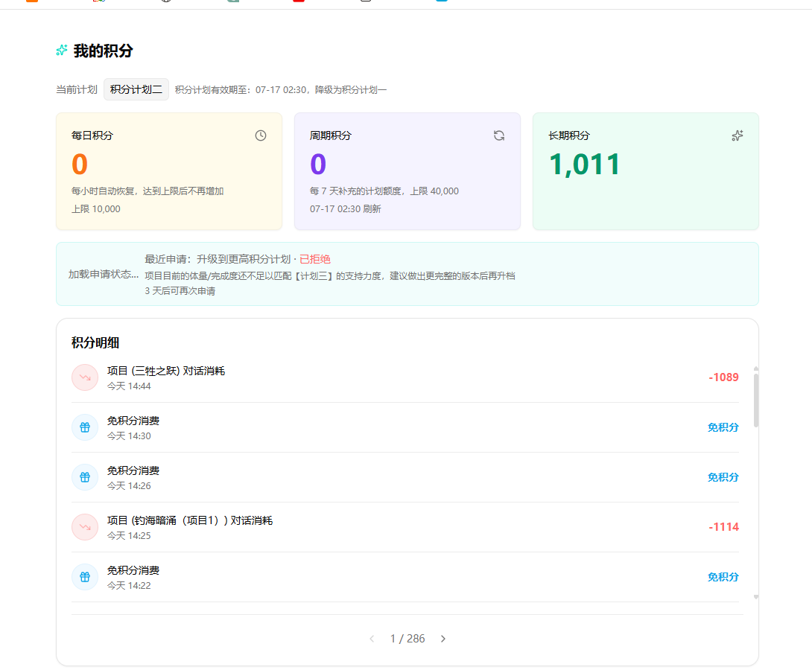Viewport: 812px width, 670px height.
Task: Click the 积分明细 section heading
Action: tap(95, 342)
